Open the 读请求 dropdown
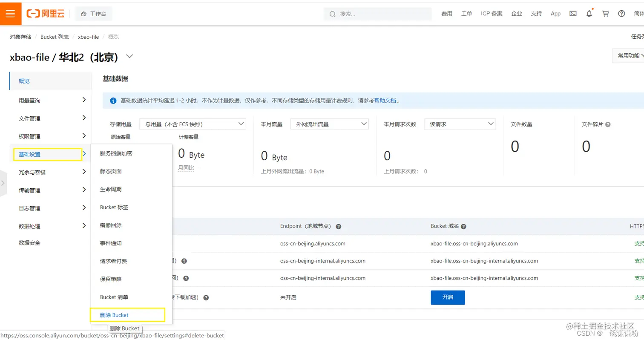Viewport: 644px width, 340px height. tap(460, 124)
